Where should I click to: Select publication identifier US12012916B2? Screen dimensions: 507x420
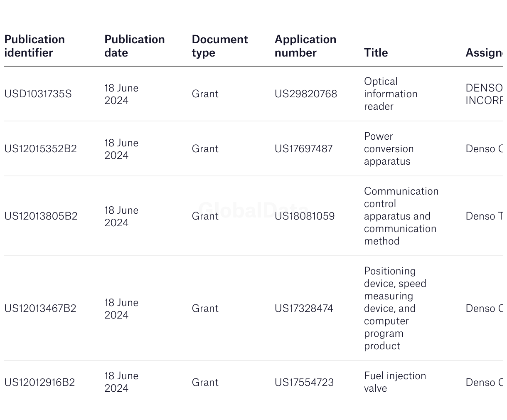[39, 383]
